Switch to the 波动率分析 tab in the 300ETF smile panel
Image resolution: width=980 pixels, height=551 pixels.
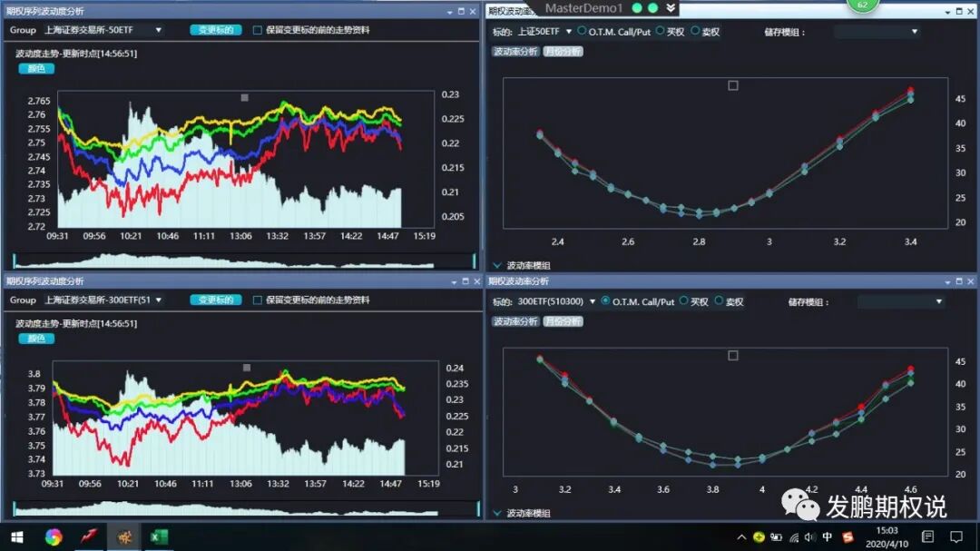(515, 321)
